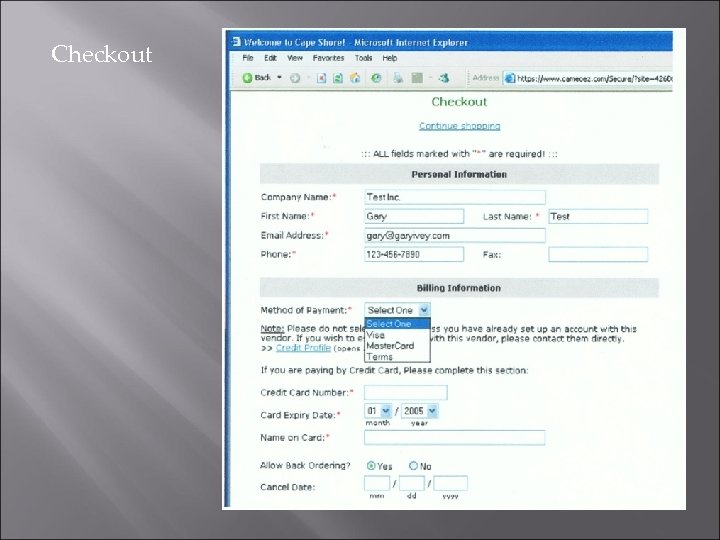Choose MasterCard from the payment list
Viewport: 720px width, 540px height.
[x=397, y=346]
